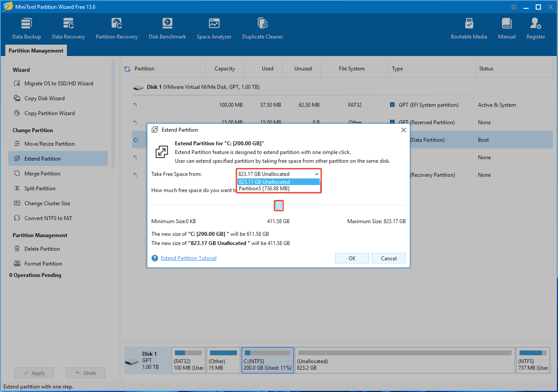Confirm extend with the OK button
This screenshot has width=558, height=392.
coord(352,258)
